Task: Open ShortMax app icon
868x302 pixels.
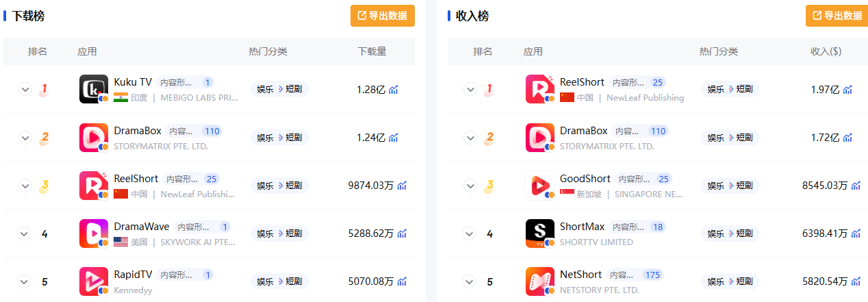Action: 540,234
